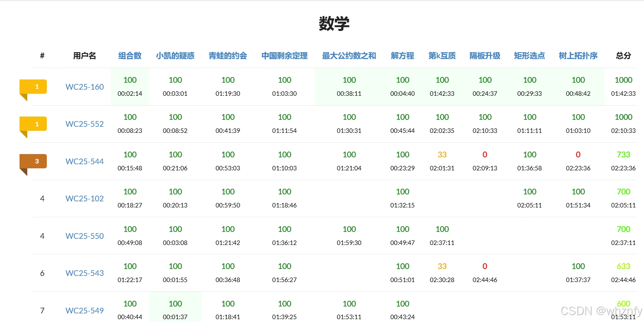Click WC25-102 解方程 time 01:32:15
Screen dimensions: 644x322
(x=402, y=205)
